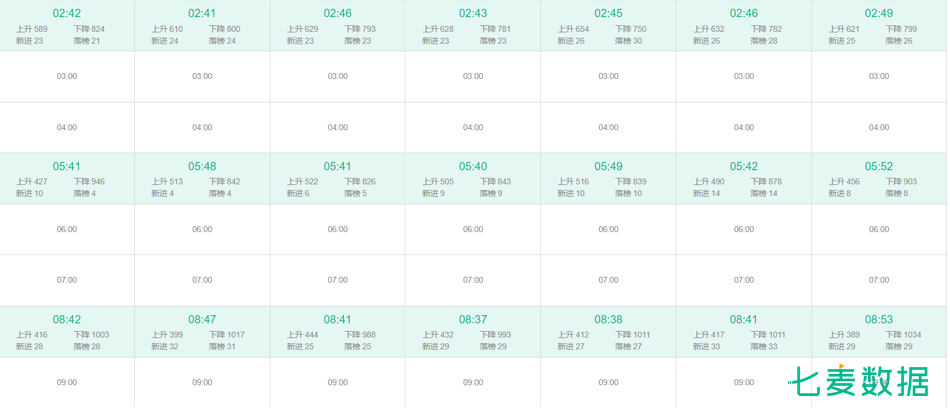
Task: Select the 06:00 cell below 05:52
Action: [879, 230]
